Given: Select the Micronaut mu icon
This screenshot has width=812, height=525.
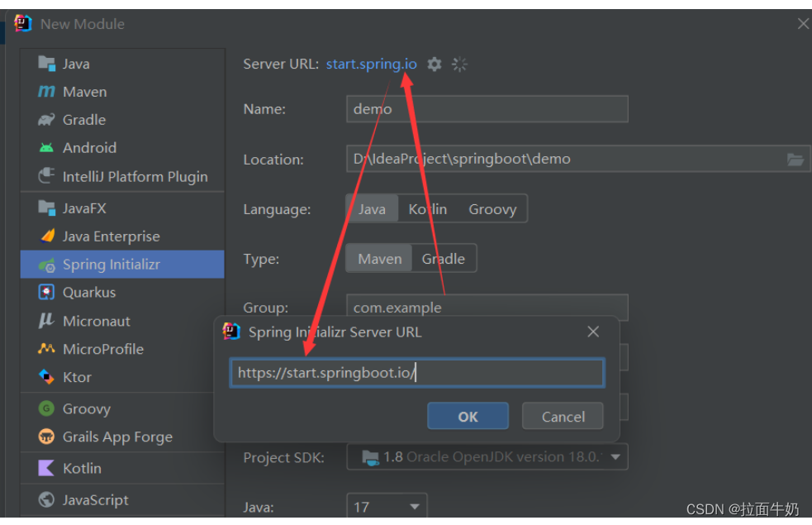Looking at the screenshot, I should pos(46,320).
